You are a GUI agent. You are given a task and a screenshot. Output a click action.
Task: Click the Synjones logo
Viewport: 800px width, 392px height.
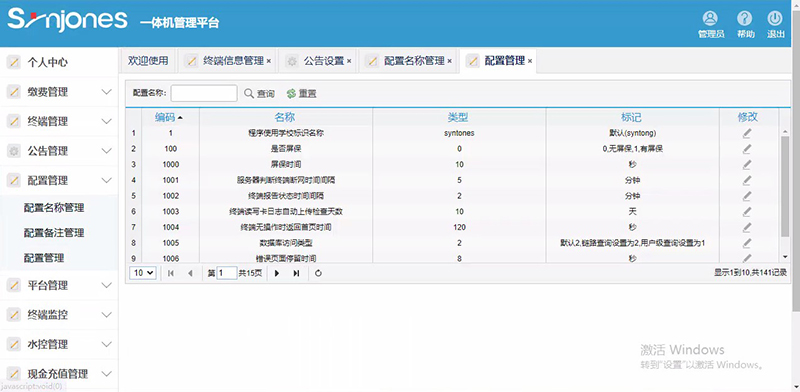[x=67, y=20]
